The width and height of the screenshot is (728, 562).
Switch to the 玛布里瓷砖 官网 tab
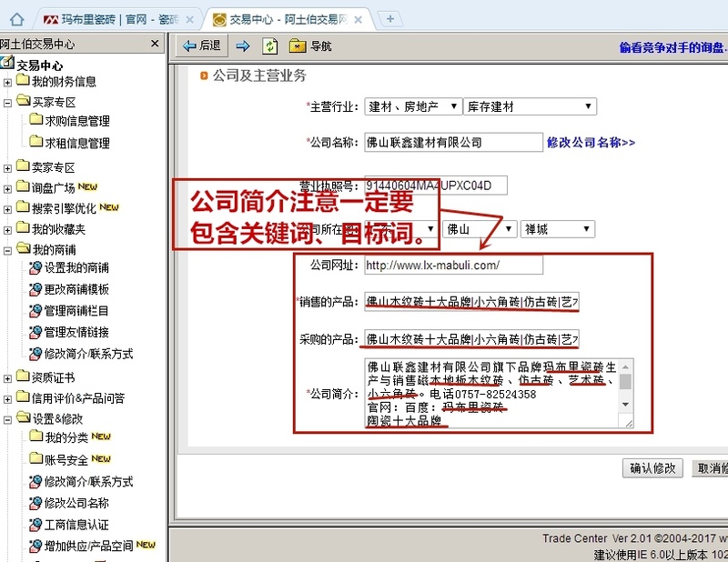(118, 19)
